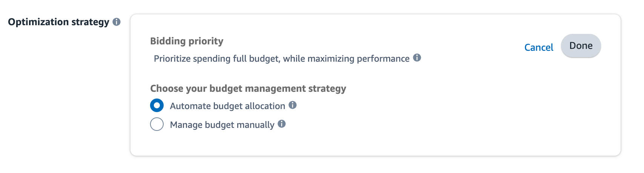Image resolution: width=644 pixels, height=173 pixels.
Task: Click Choose your budget management strategy heading
Action: [248, 88]
